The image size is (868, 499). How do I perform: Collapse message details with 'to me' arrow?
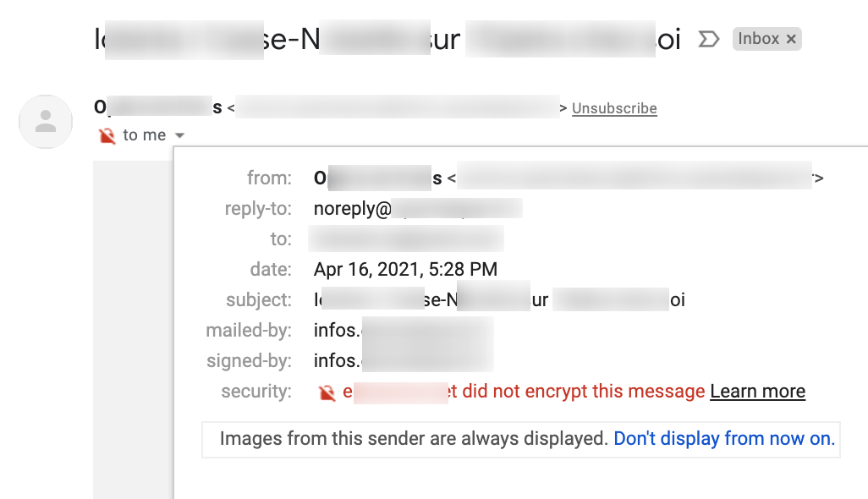pyautogui.click(x=179, y=135)
